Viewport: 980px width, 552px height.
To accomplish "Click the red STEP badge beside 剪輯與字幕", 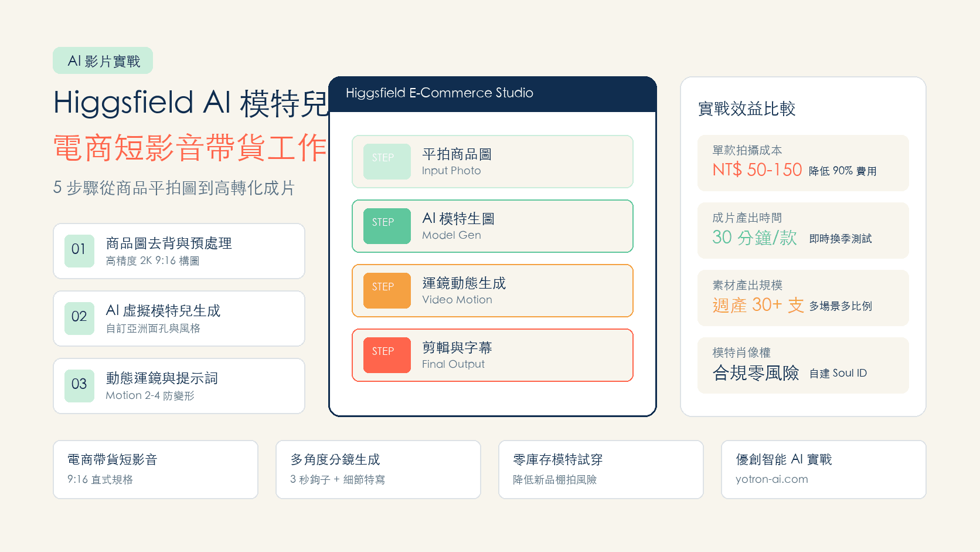I will click(387, 355).
